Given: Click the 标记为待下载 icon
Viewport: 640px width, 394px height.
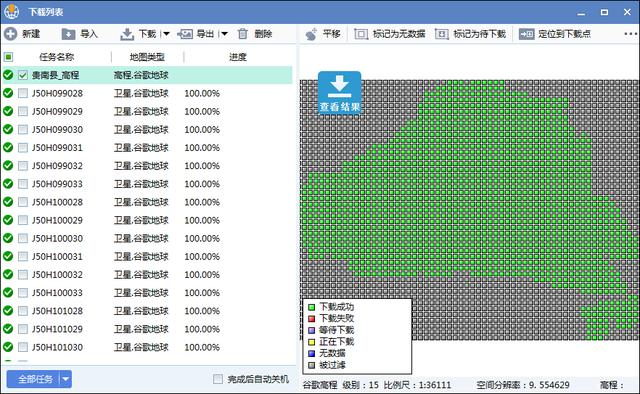Looking at the screenshot, I should coord(442,34).
